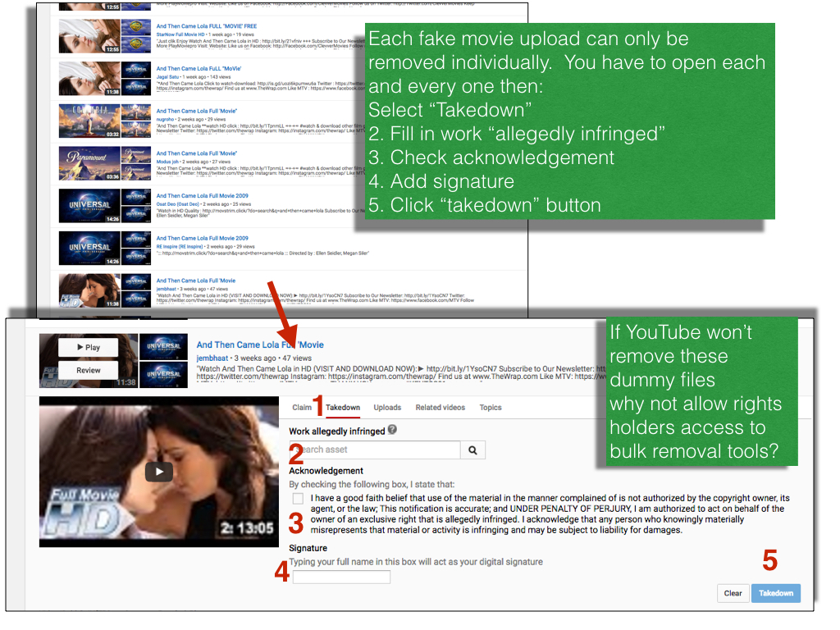840x630 pixels.
Task: Click the Play button on the thumbnail
Action: [89, 348]
